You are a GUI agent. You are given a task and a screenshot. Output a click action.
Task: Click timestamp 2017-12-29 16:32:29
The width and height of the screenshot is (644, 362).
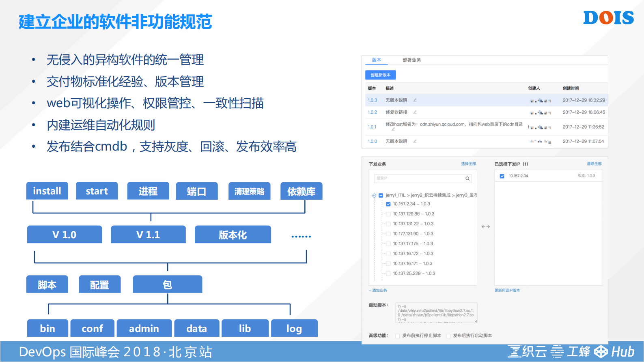point(584,100)
